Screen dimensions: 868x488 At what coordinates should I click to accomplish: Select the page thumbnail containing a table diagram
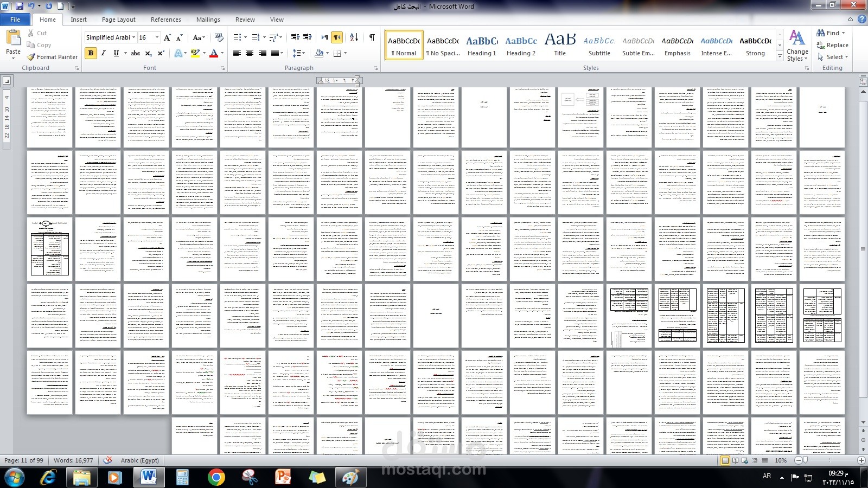(x=50, y=249)
